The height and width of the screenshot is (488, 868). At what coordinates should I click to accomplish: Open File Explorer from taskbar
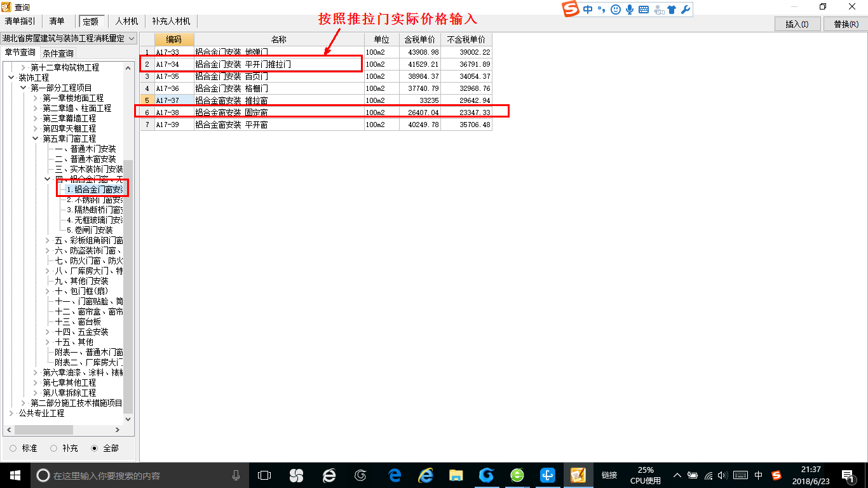click(x=456, y=475)
